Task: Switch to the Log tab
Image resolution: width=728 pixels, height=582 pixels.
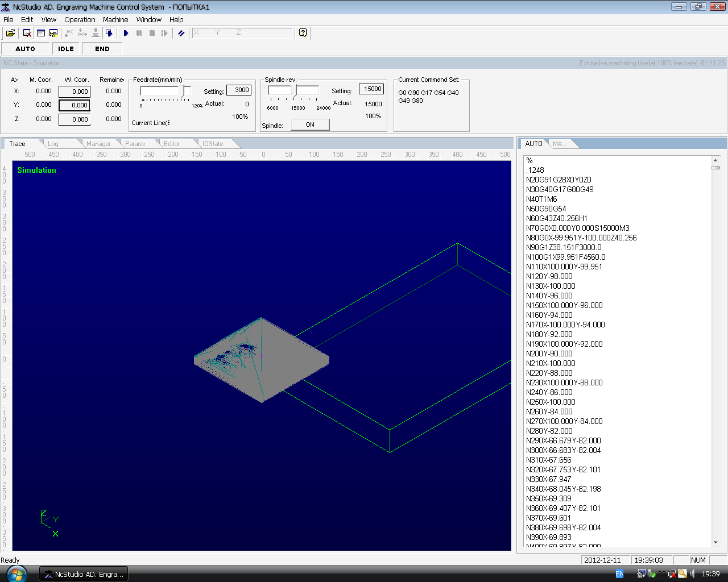Action: pos(53,144)
